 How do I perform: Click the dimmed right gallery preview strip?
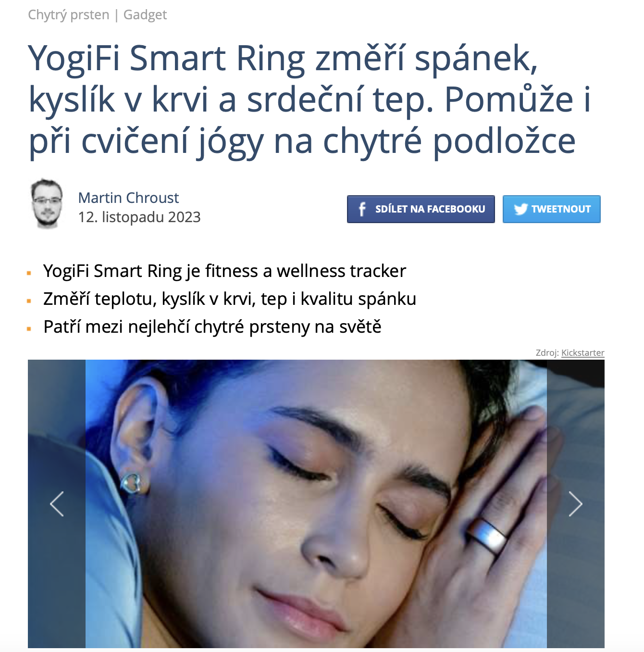[576, 504]
